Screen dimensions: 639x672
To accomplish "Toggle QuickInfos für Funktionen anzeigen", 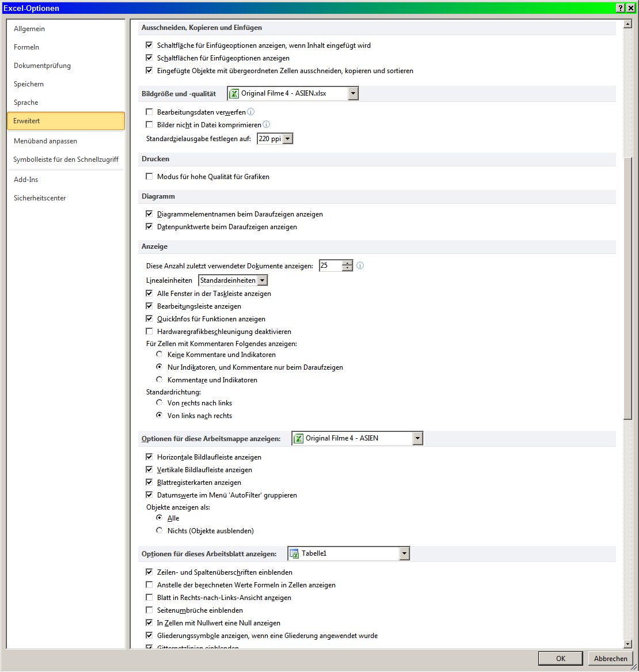I will pos(149,319).
